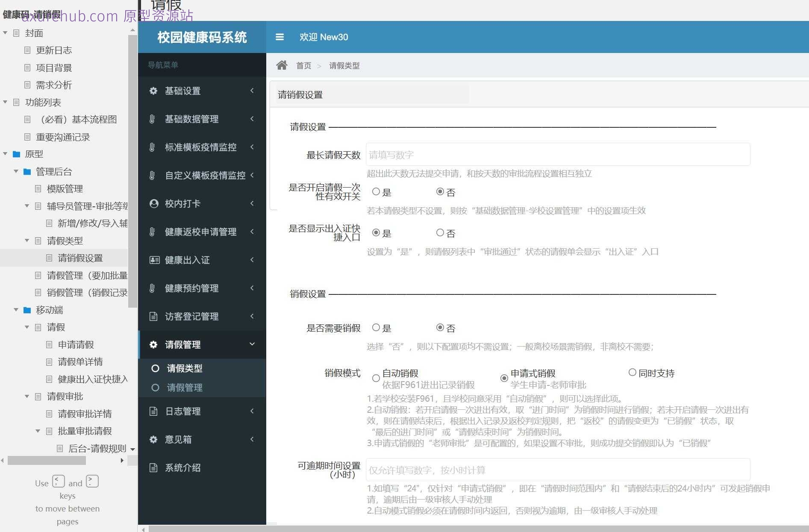Open 健康出入证 card icon in sidebar
Screen dimensions: 809x532
point(153,260)
